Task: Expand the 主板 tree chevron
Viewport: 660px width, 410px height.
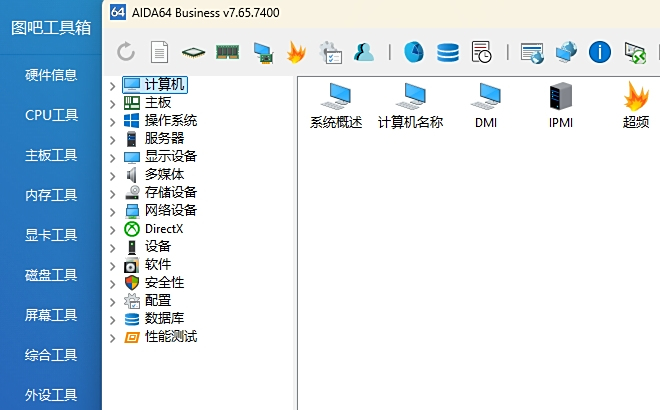Action: 112,104
